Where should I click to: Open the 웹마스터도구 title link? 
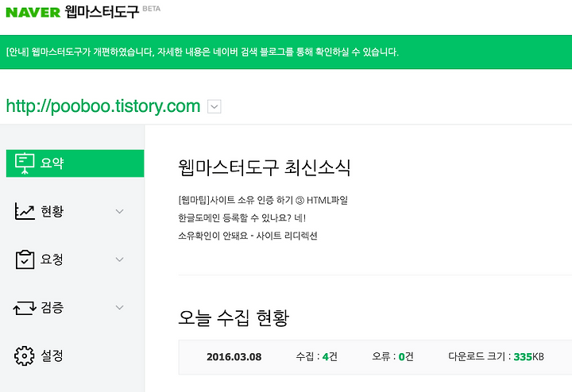pos(102,12)
